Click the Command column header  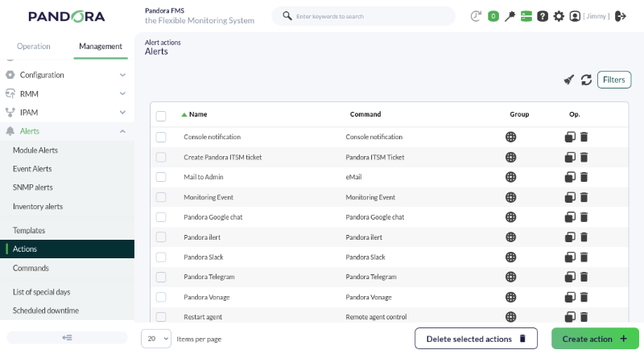point(365,114)
